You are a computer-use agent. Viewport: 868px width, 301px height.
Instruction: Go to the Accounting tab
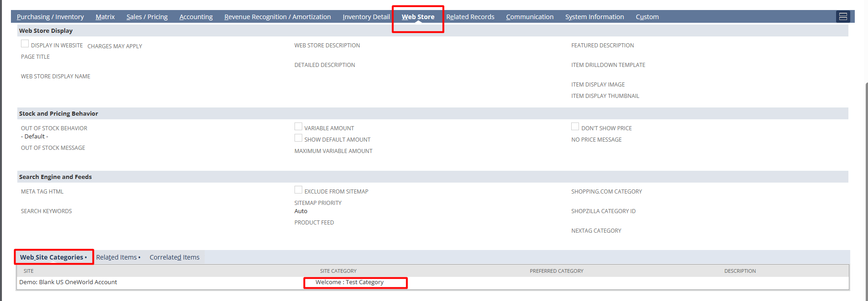click(x=196, y=17)
